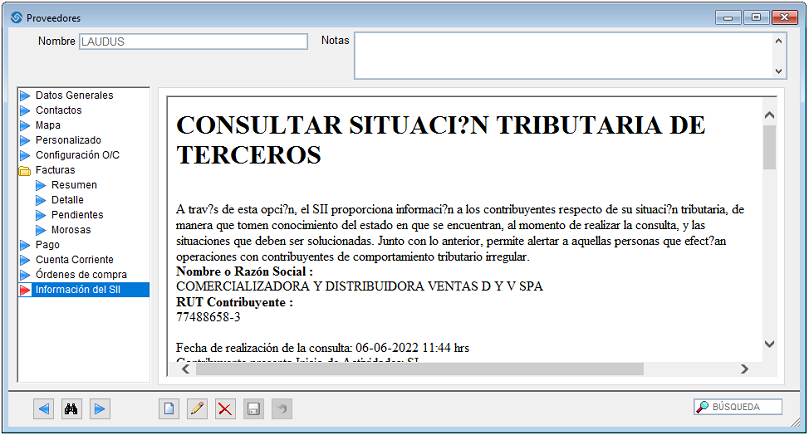Click the consultation date 06-06-2022 line
809x435 pixels.
pos(322,348)
